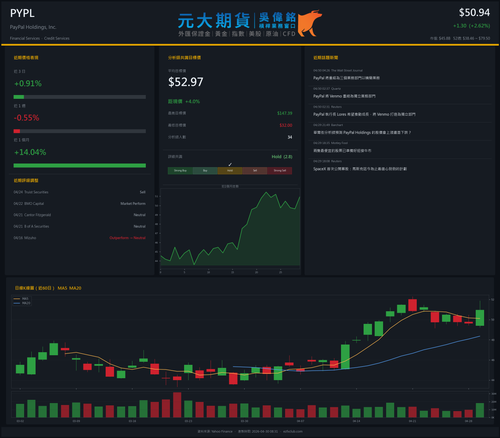Click the $52.97 average target price
The height and width of the screenshot is (438, 500).
tap(186, 82)
